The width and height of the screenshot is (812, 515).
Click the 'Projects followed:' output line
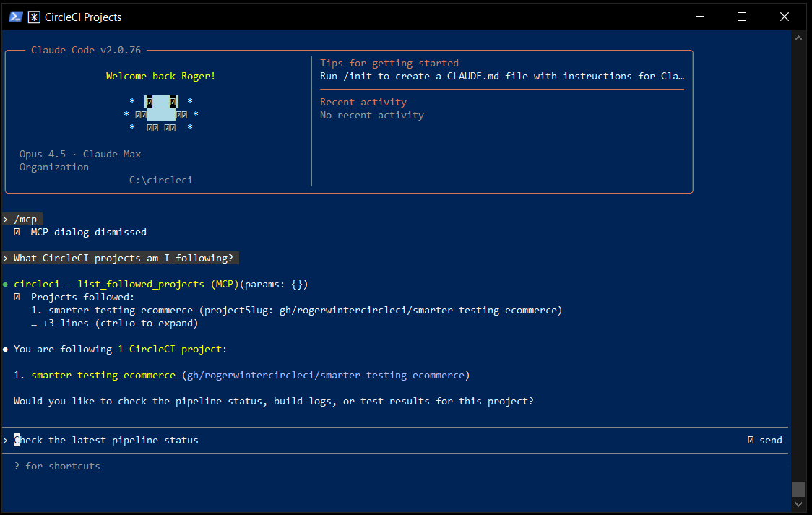pyautogui.click(x=83, y=297)
